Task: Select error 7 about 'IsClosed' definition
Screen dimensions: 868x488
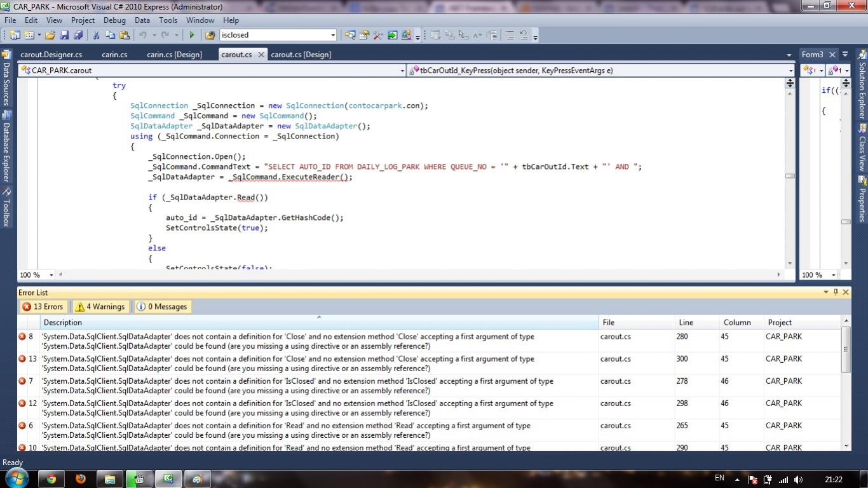Action: 429,386
